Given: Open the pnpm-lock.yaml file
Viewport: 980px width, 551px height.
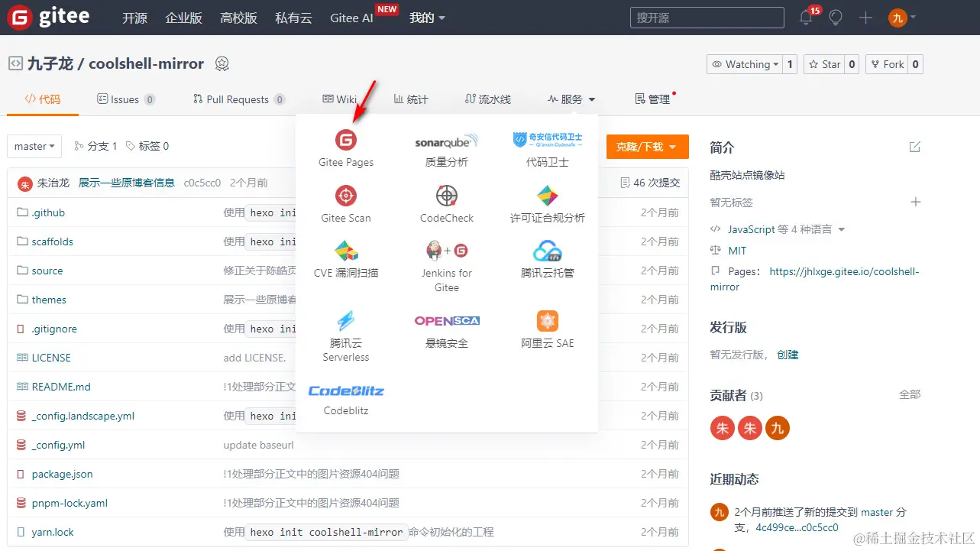Looking at the screenshot, I should (x=70, y=503).
